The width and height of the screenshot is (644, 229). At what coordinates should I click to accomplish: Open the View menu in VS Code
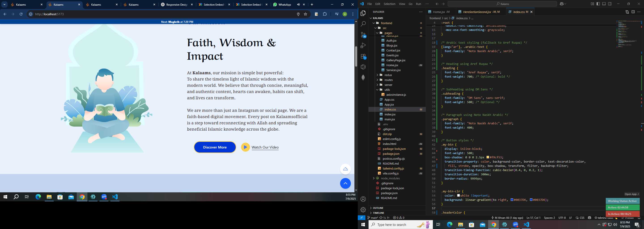pos(402,4)
